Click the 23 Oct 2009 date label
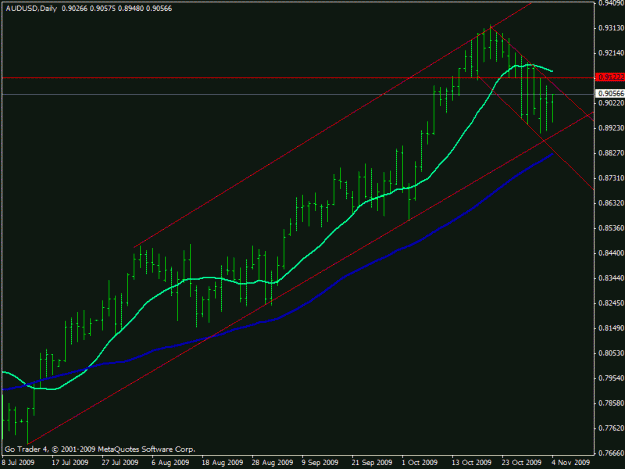625x469 pixels. tap(522, 463)
